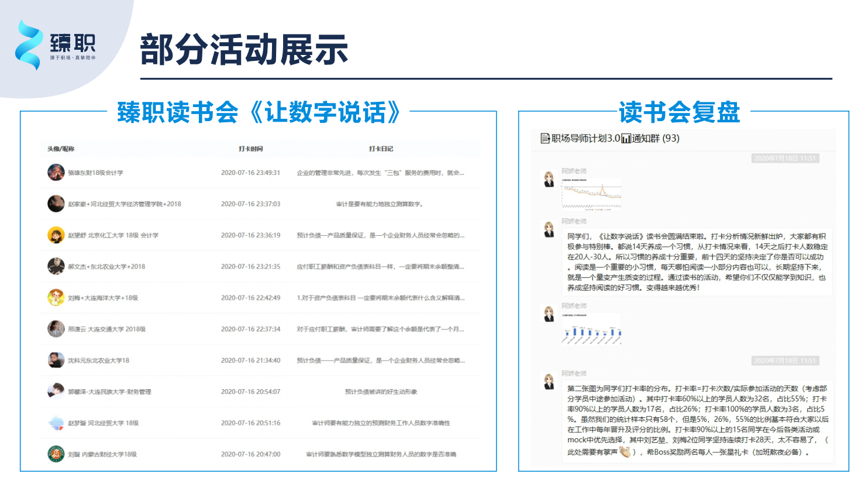Click the clapping hands emoji in message

(625, 452)
